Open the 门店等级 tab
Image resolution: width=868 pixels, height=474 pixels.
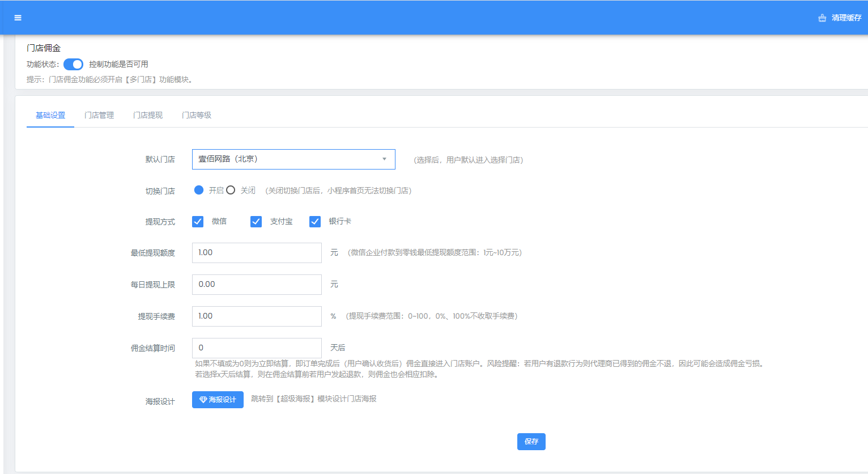tap(197, 115)
